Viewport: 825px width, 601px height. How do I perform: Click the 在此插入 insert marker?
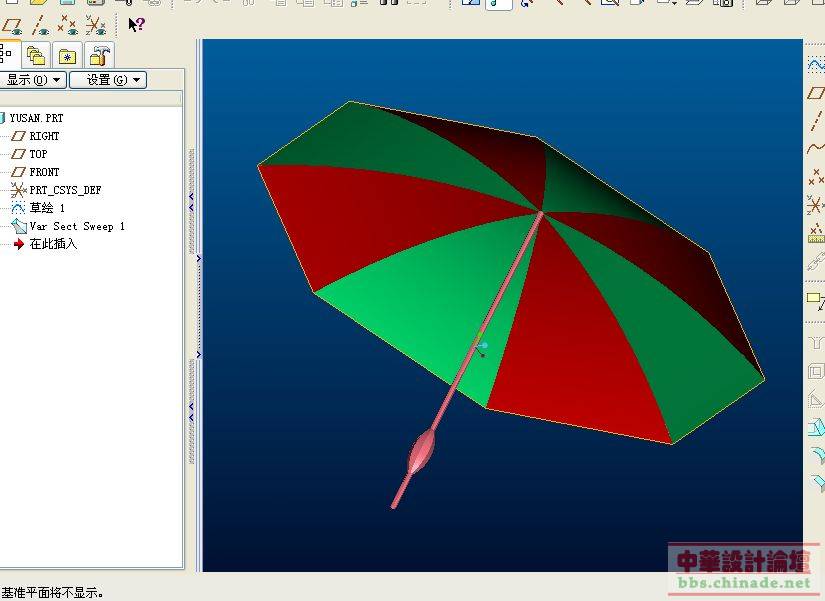tap(53, 244)
